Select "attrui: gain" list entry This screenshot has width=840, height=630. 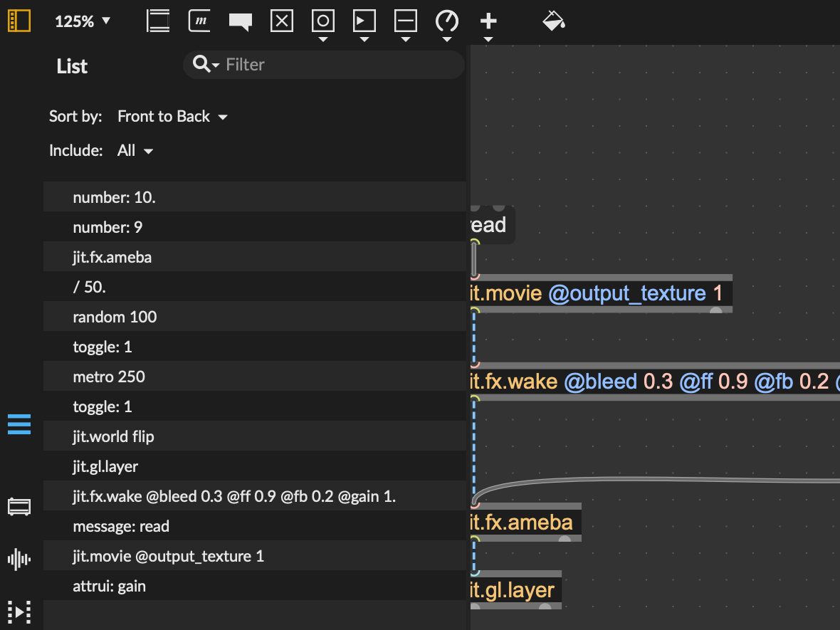[109, 586]
